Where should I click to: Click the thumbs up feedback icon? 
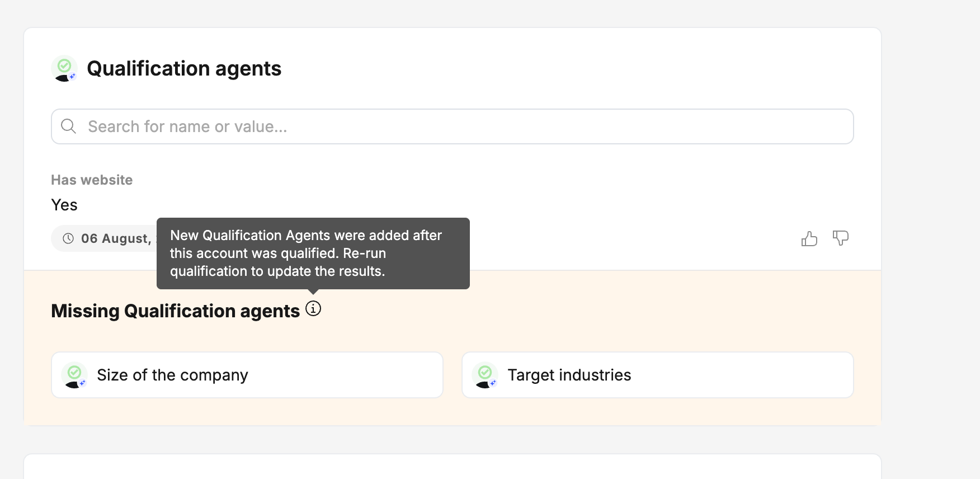(809, 239)
